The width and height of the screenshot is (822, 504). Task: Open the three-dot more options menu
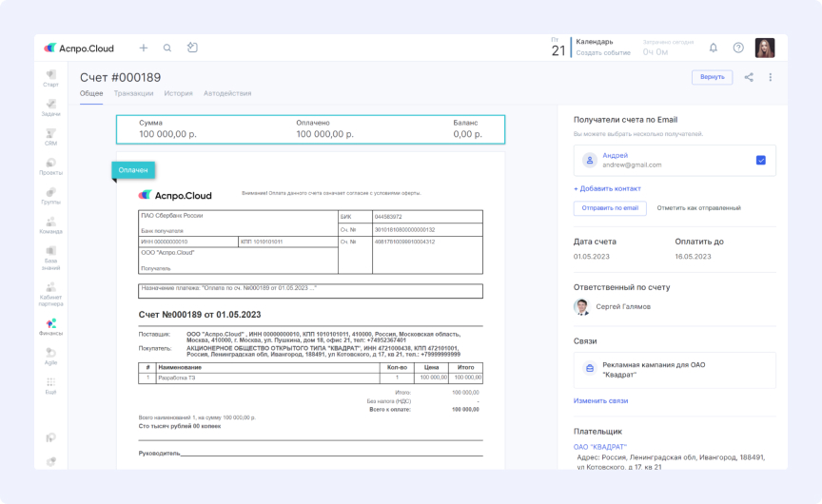click(771, 77)
